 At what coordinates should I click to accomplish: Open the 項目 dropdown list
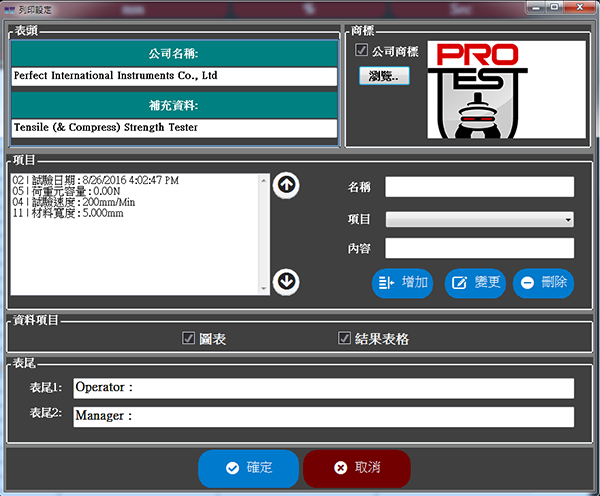pyautogui.click(x=479, y=220)
